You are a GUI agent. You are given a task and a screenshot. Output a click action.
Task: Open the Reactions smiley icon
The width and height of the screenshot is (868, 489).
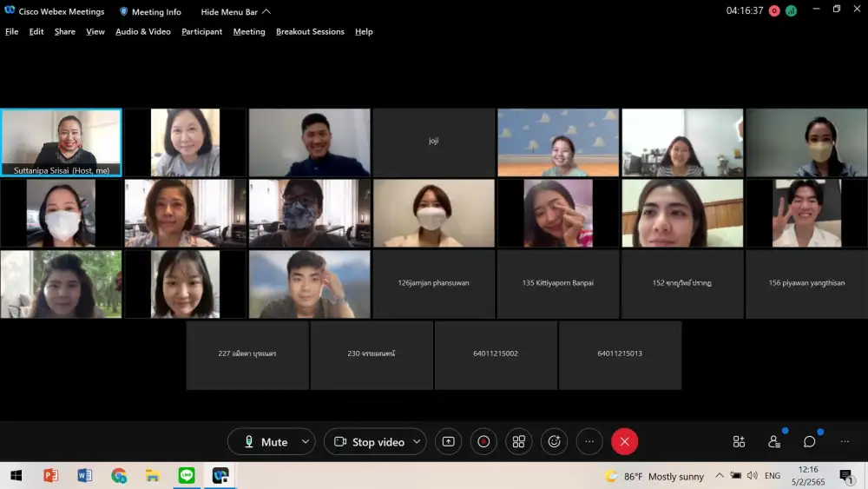pyautogui.click(x=554, y=441)
